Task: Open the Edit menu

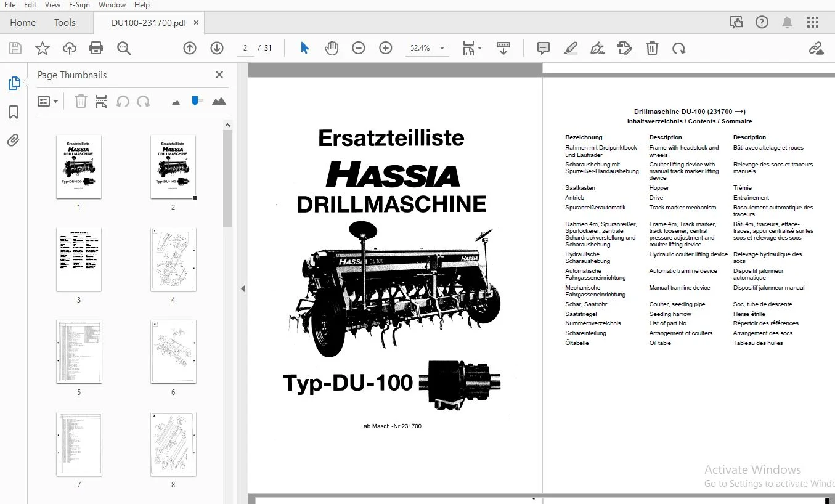Action: coord(30,5)
